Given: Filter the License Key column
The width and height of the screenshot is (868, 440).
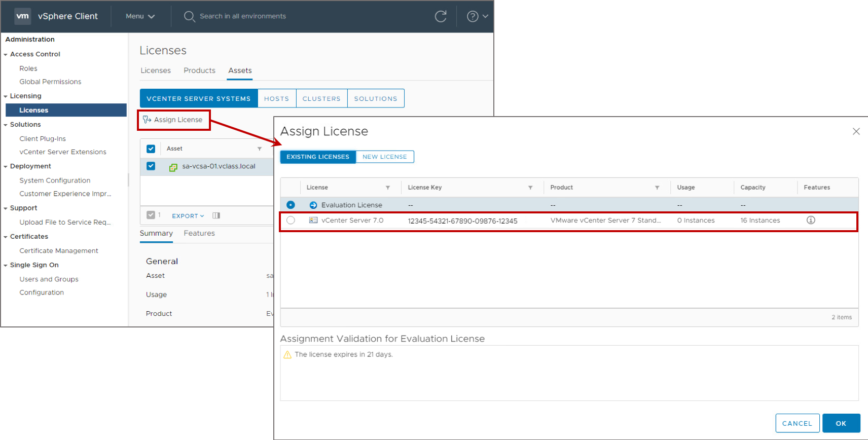Looking at the screenshot, I should tap(530, 188).
